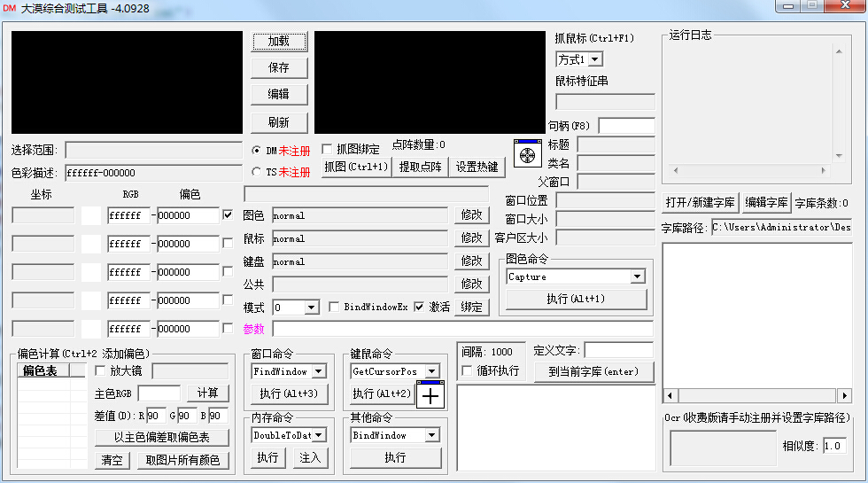Expand the FindWindow 窗口命令 dropdown
Viewport: 868px width, 483px height.
point(319,371)
